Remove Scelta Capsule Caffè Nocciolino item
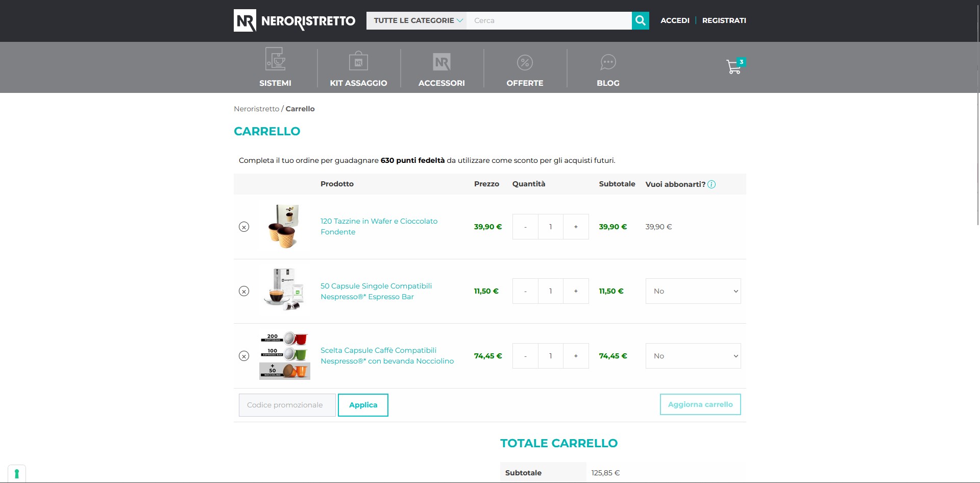This screenshot has width=980, height=483. pos(244,356)
